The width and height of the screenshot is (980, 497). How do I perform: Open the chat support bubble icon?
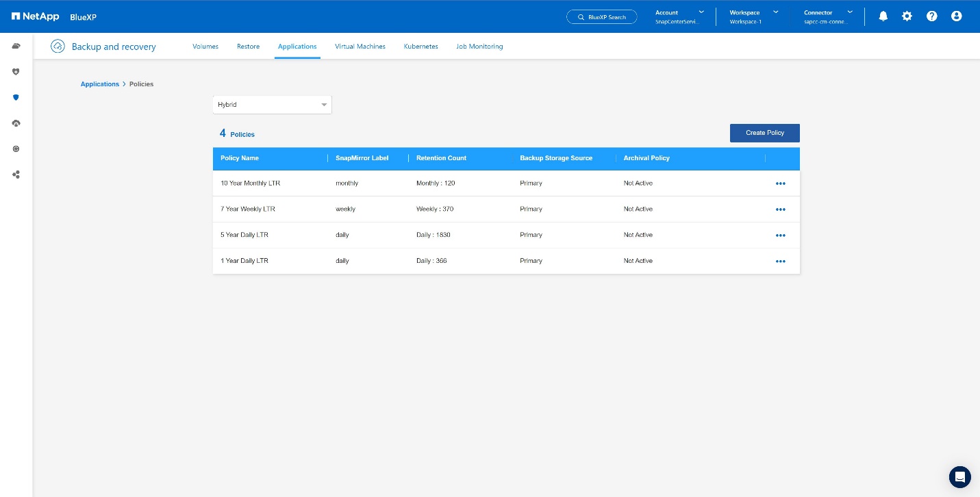(959, 477)
